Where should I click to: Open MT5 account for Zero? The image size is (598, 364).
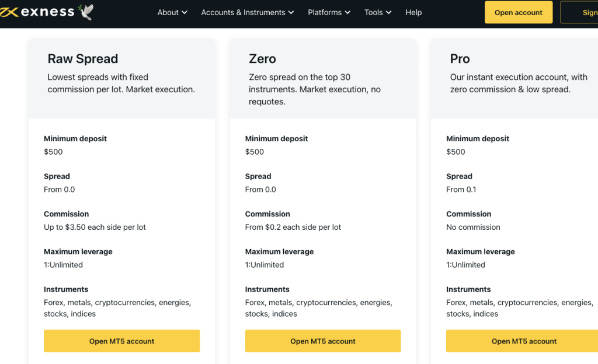point(322,341)
